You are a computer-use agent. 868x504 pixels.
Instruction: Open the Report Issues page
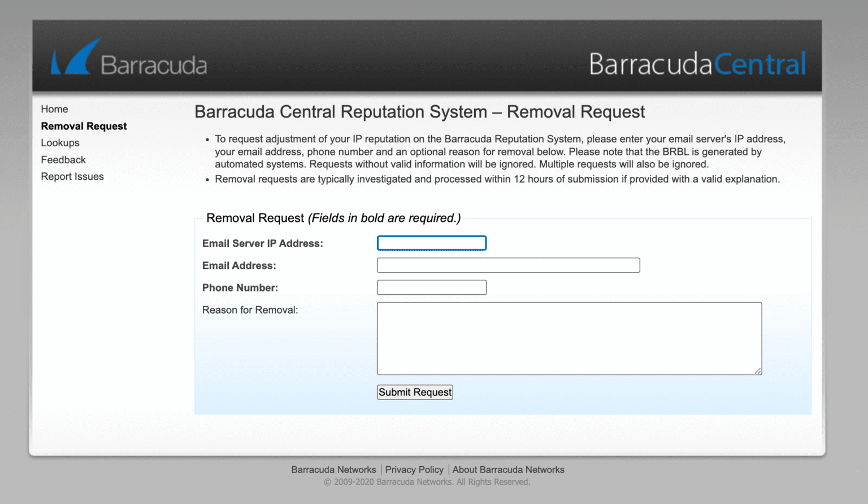[x=72, y=176]
